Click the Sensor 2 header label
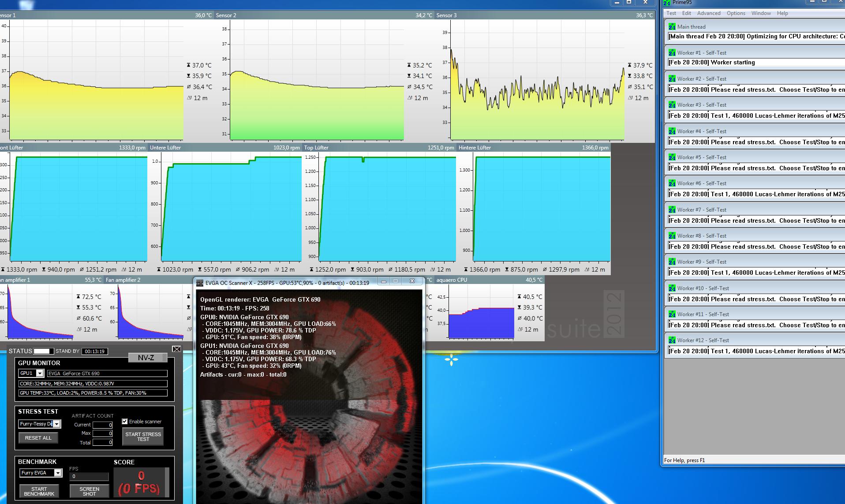 tap(226, 15)
